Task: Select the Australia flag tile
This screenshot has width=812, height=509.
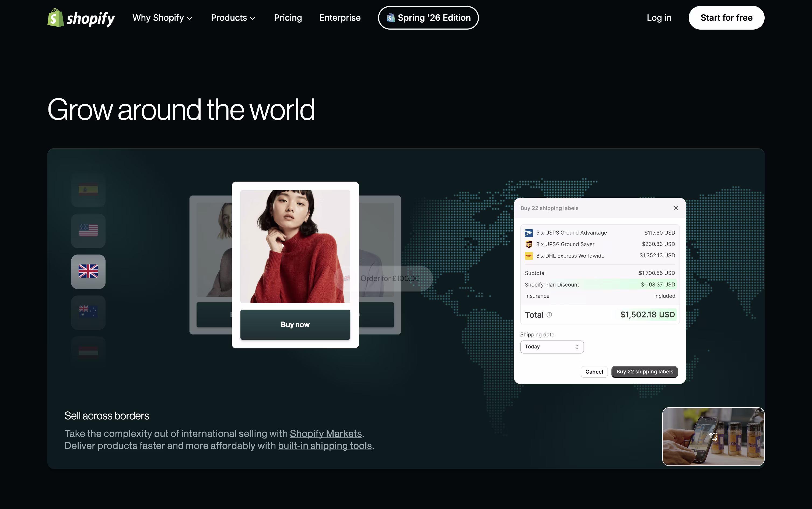Action: pos(88,312)
